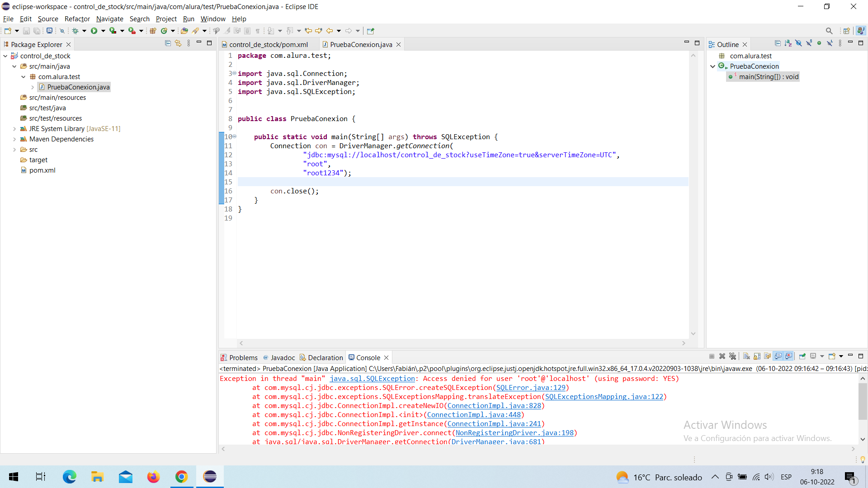The width and height of the screenshot is (868, 488).
Task: Click the Open Perspective icon
Action: (847, 31)
